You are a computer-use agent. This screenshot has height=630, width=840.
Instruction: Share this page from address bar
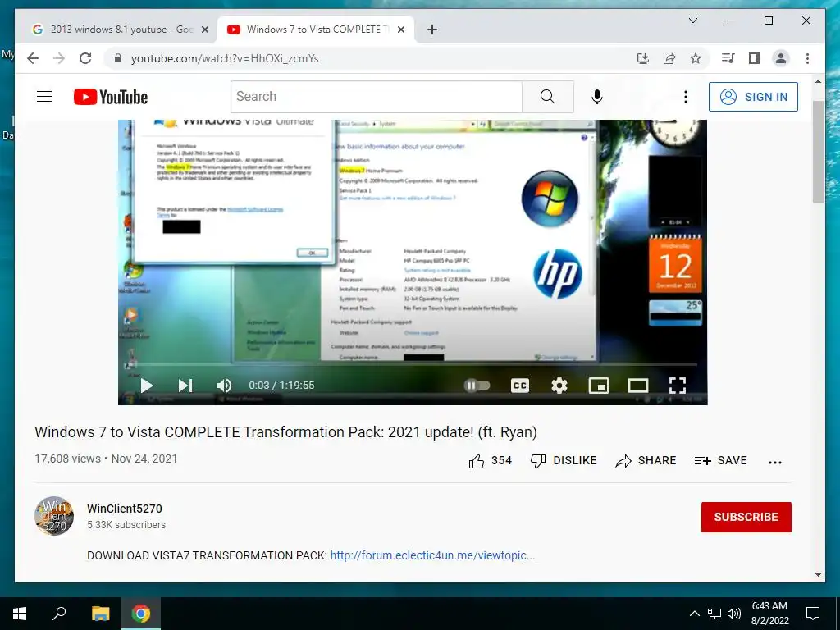669,58
